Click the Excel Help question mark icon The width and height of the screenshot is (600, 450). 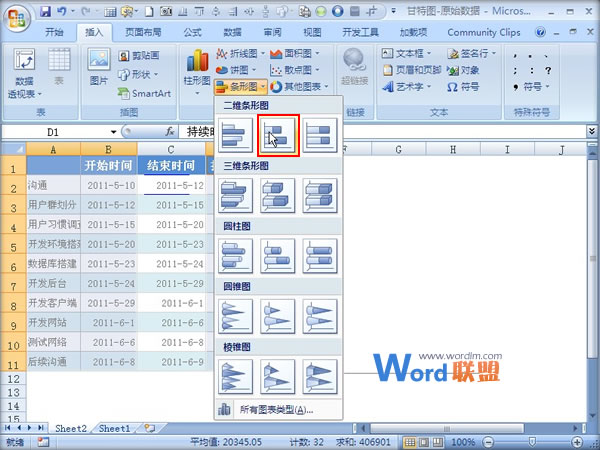point(540,32)
